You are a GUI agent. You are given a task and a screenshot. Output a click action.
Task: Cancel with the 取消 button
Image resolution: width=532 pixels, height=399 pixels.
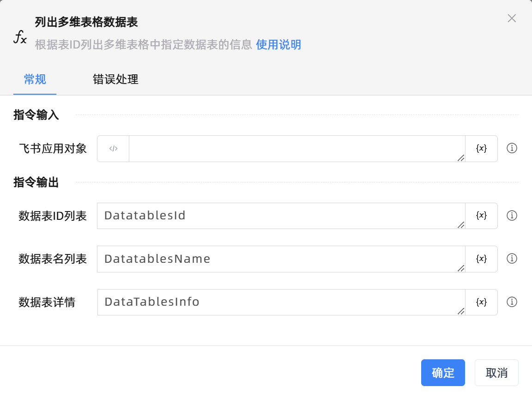coord(496,373)
